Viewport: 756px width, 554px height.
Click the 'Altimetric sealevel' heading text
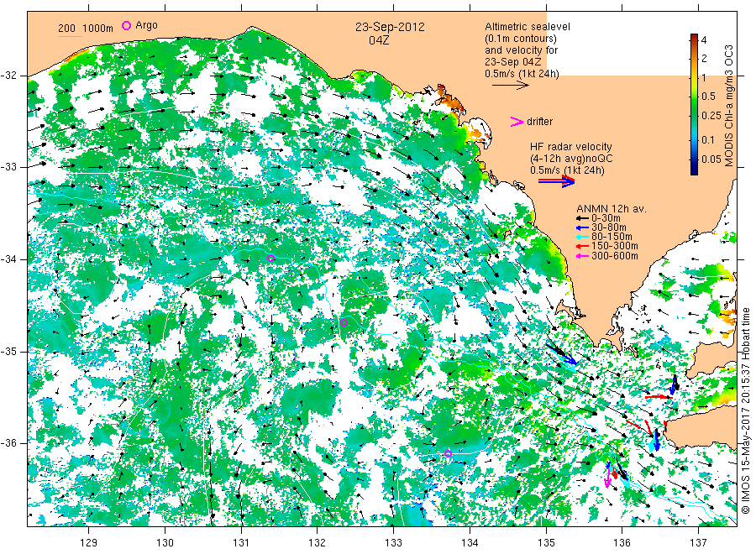(x=528, y=27)
